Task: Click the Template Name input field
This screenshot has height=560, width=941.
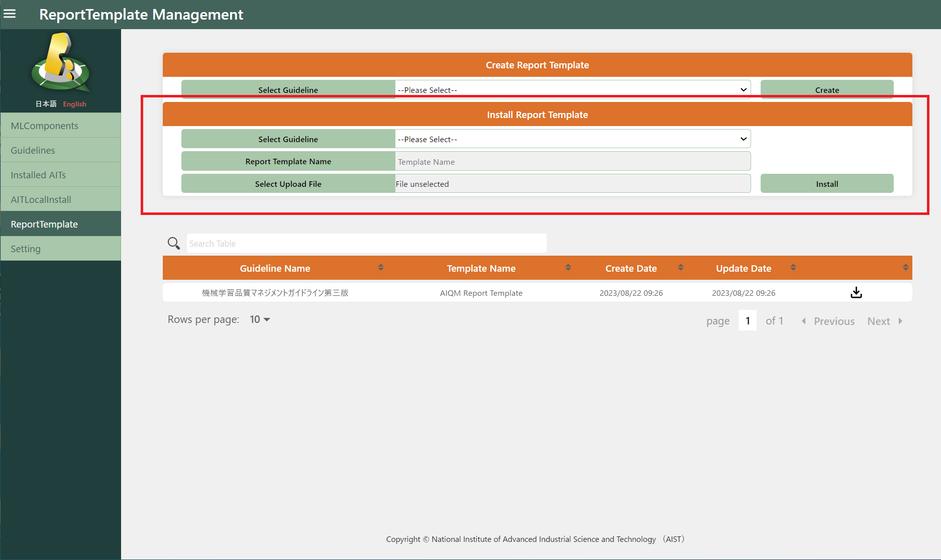Action: point(572,162)
